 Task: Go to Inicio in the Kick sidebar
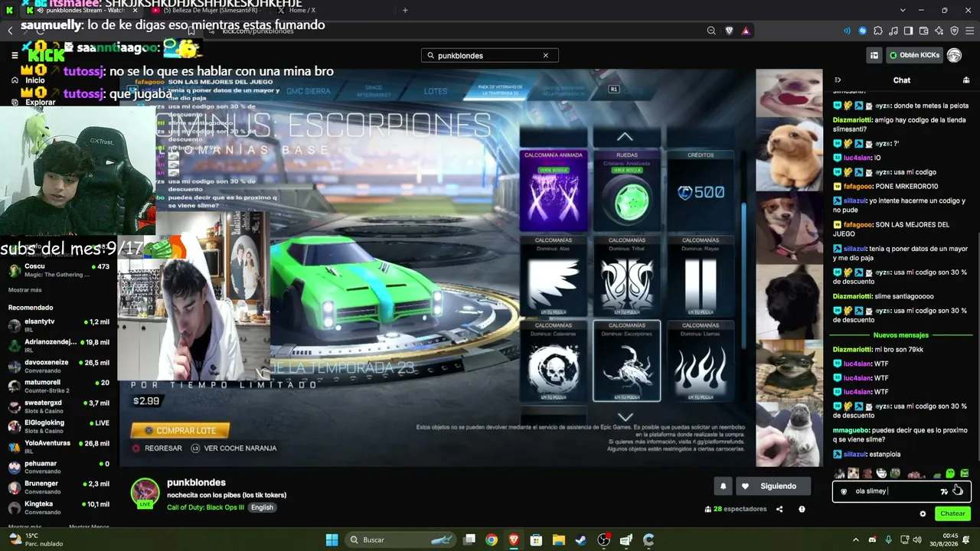pos(28,80)
